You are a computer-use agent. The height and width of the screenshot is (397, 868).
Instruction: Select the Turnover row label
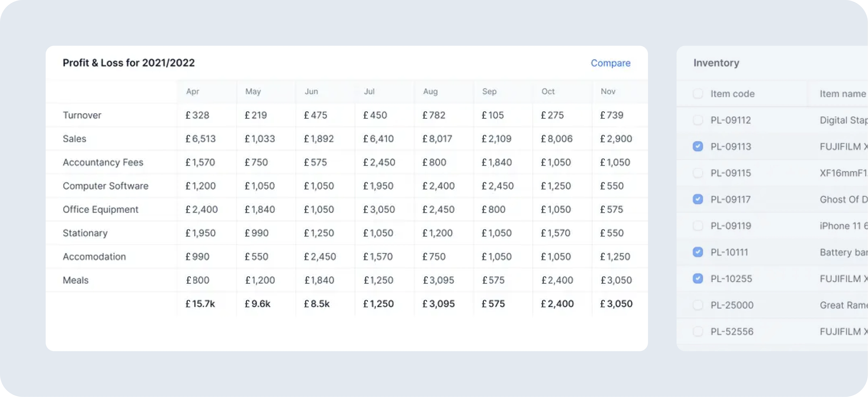(82, 115)
